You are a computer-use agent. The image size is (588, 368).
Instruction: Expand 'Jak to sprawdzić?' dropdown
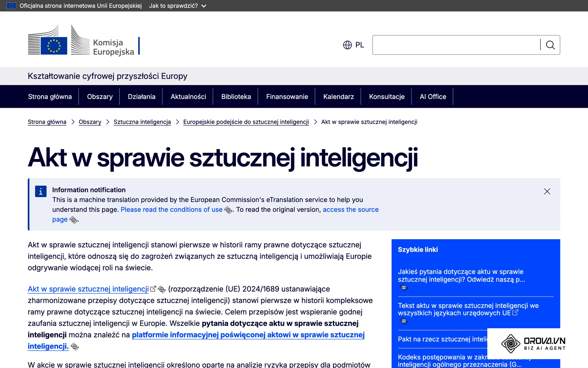pos(178,6)
